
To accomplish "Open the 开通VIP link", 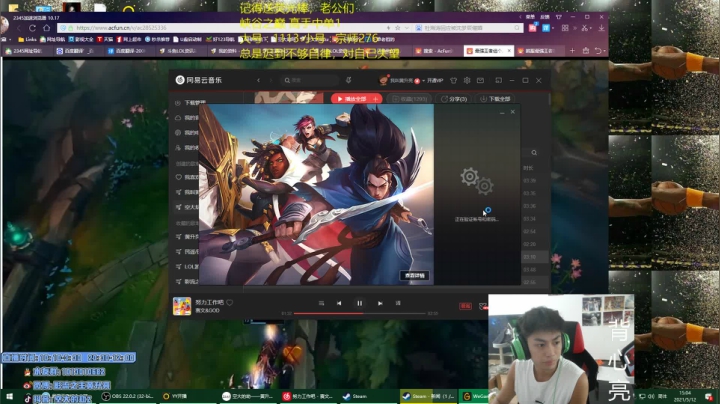I will point(435,80).
